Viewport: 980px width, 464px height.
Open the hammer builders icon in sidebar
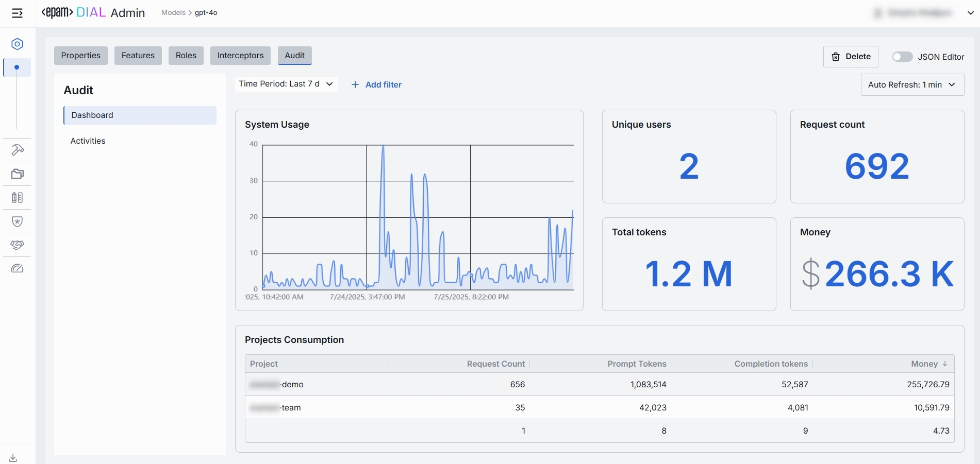point(17,150)
